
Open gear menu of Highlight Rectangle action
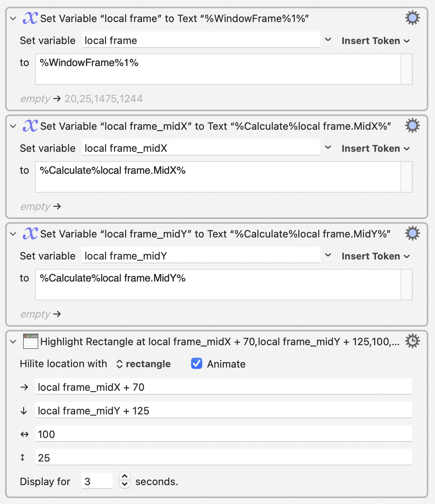[412, 341]
